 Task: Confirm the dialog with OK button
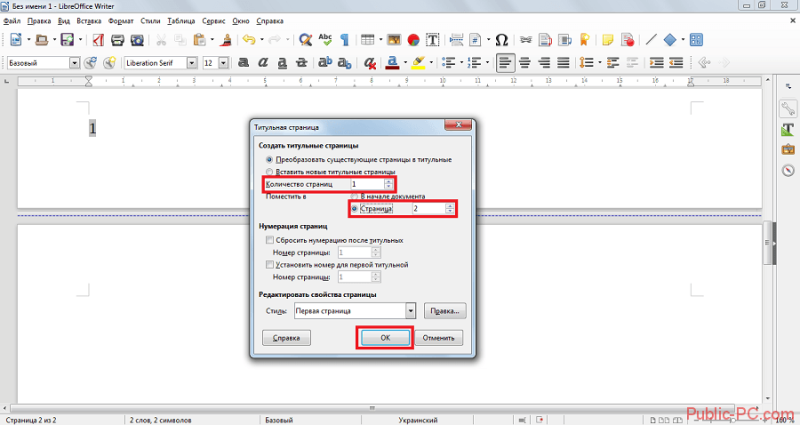tap(385, 338)
